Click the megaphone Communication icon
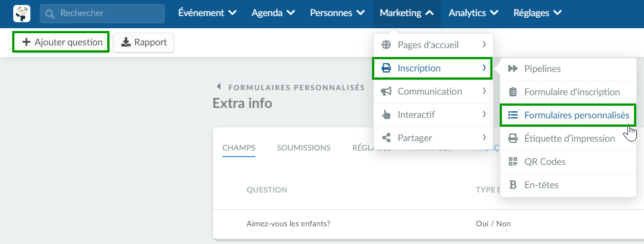Screen dimensions: 644x244 click(386, 91)
